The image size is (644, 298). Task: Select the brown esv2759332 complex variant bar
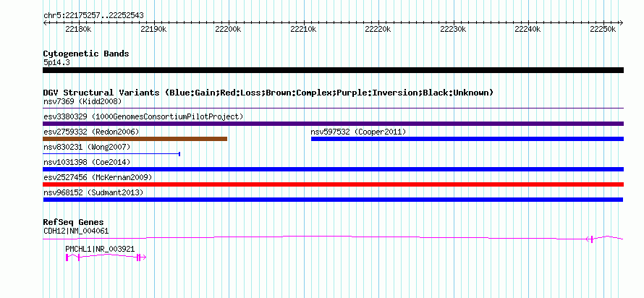click(x=135, y=139)
